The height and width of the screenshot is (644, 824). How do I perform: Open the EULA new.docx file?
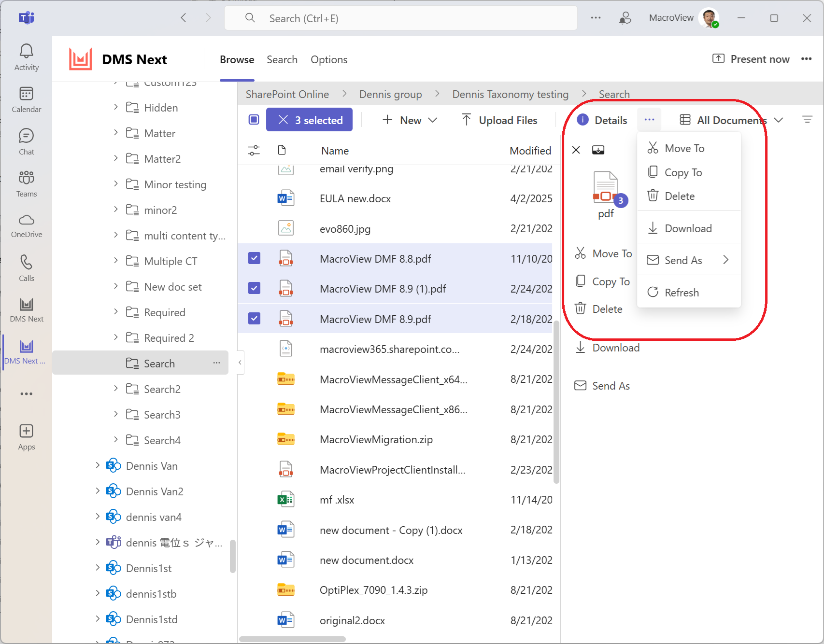pyautogui.click(x=355, y=198)
